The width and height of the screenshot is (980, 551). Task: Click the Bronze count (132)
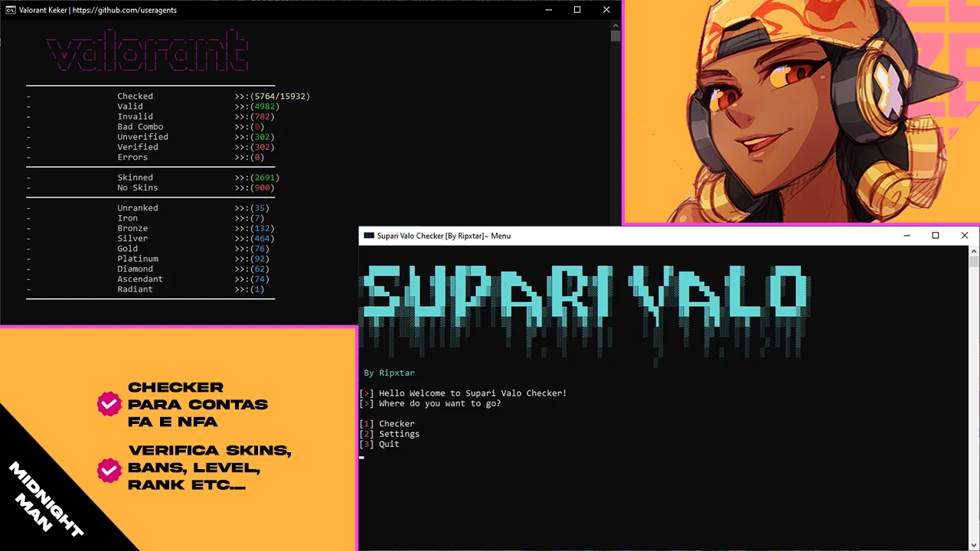point(262,228)
